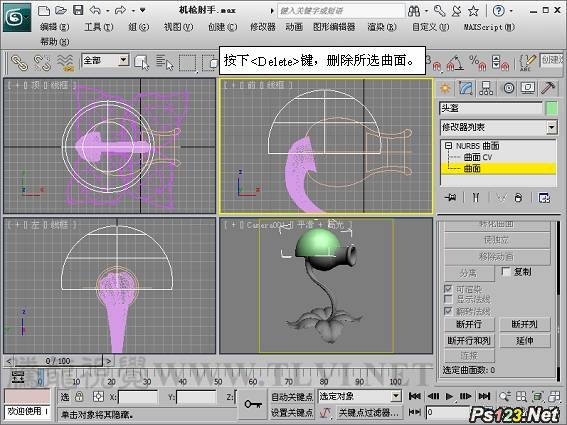Open dropdown arrow next to help icon
This screenshot has width=567, height=425.
pos(511,11)
